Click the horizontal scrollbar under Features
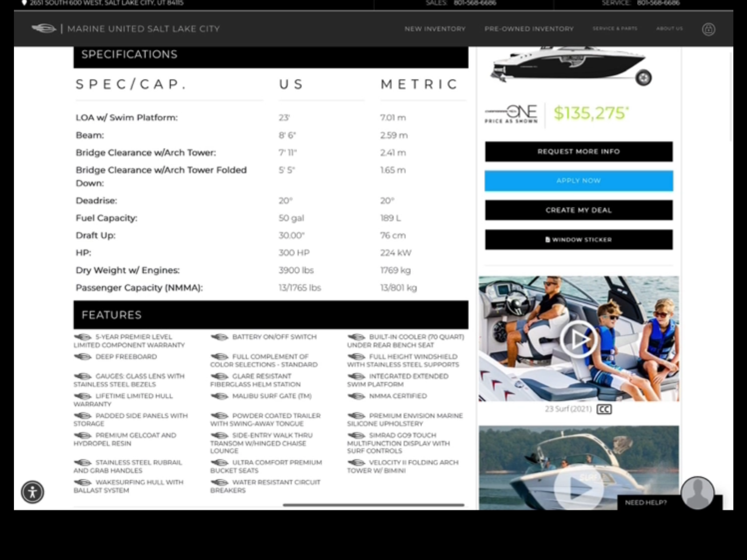747x560 pixels. click(x=373, y=505)
